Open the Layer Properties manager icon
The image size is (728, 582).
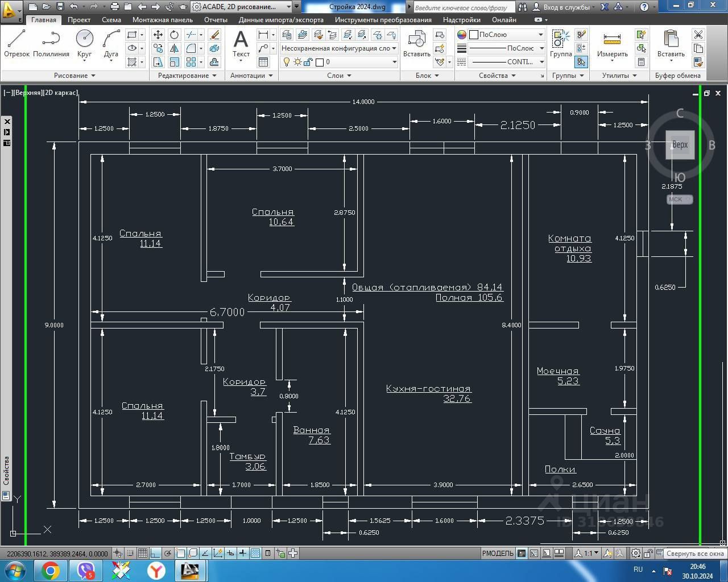pos(287,35)
